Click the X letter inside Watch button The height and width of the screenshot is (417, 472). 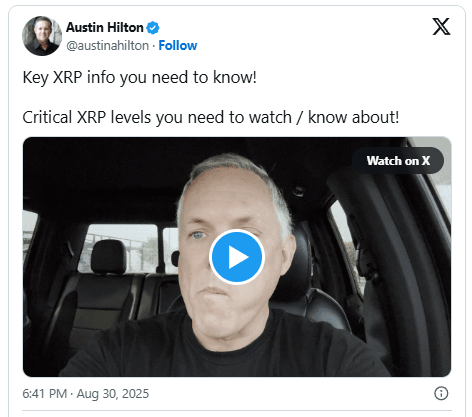tap(426, 161)
